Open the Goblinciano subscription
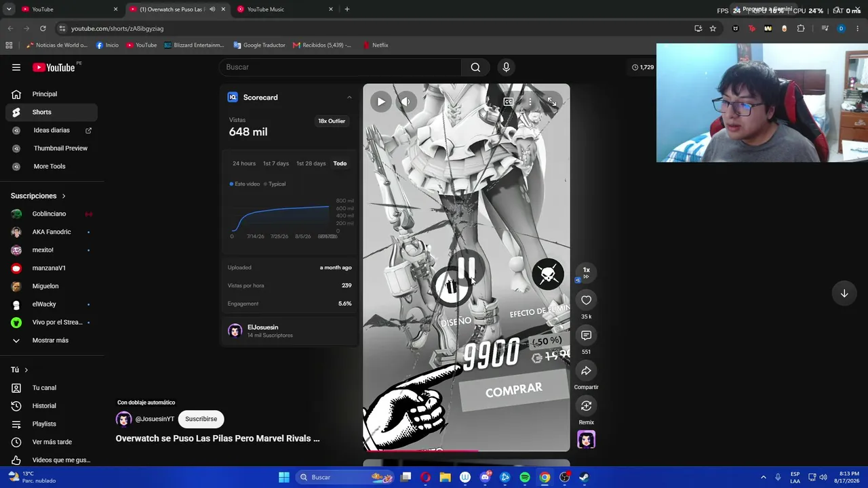The width and height of the screenshot is (868, 488). (52, 214)
